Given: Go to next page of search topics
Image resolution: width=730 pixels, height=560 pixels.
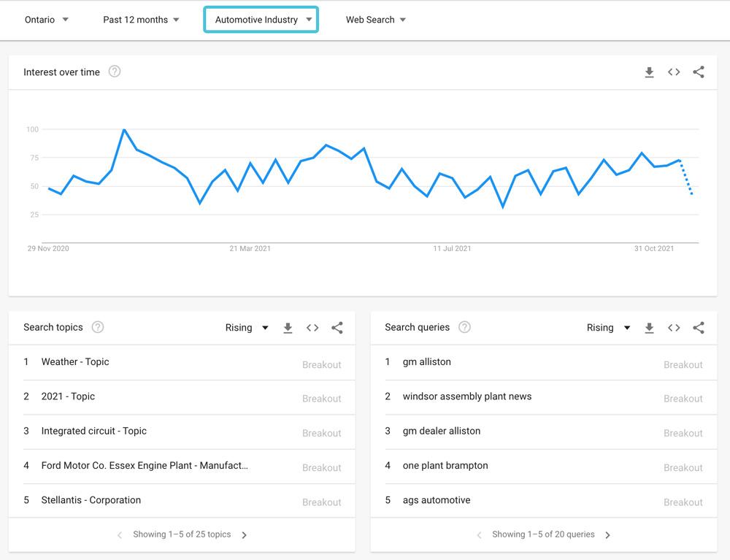Looking at the screenshot, I should 245,535.
